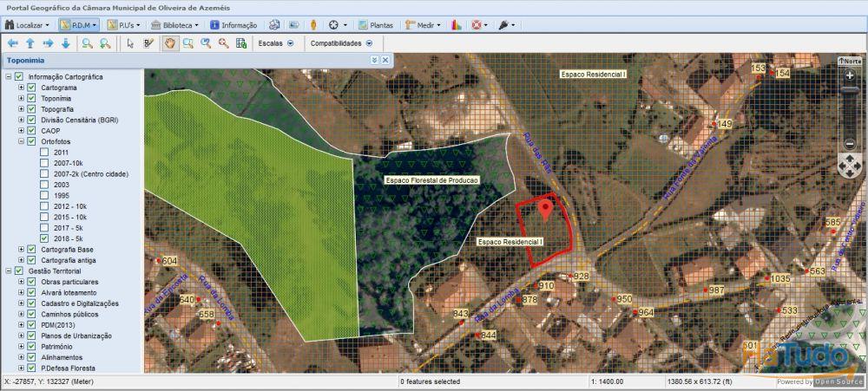Image resolution: width=868 pixels, height=391 pixels.
Task: Click the Informação button
Action: (233, 25)
